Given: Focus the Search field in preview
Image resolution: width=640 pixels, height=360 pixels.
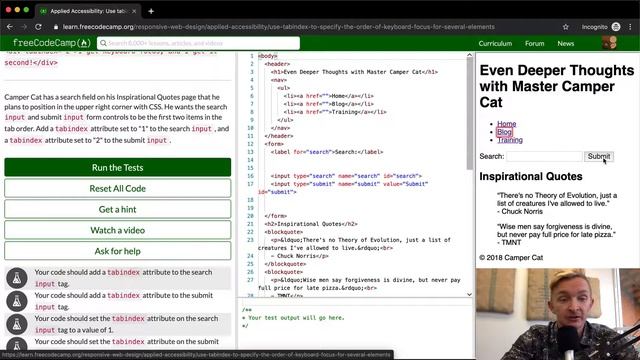Looking at the screenshot, I should 544,156.
